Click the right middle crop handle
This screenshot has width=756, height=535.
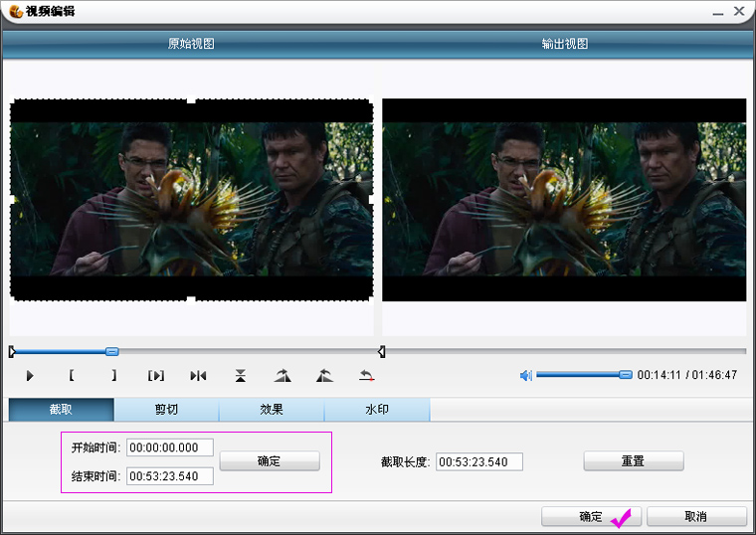372,200
